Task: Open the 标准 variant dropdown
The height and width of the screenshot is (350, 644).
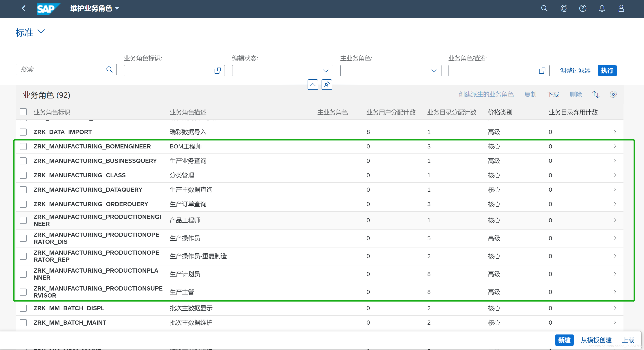Action: point(41,32)
